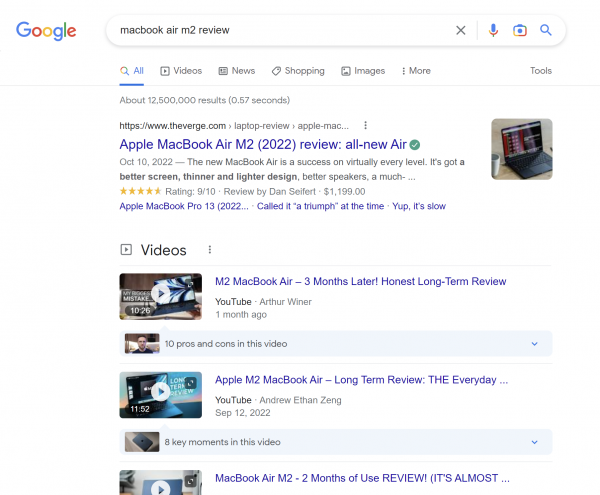Image resolution: width=600 pixels, height=495 pixels.
Task: Click the blue magnifier search button
Action: point(546,30)
